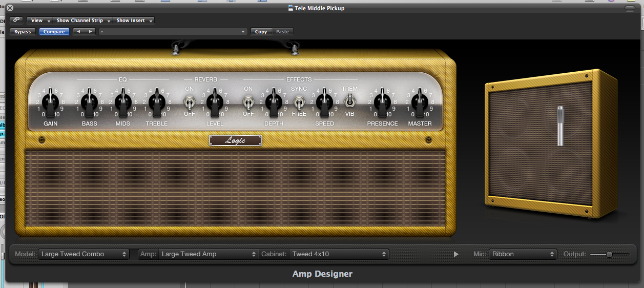Toggle the Reverb ON/OFF switch

coord(189,103)
